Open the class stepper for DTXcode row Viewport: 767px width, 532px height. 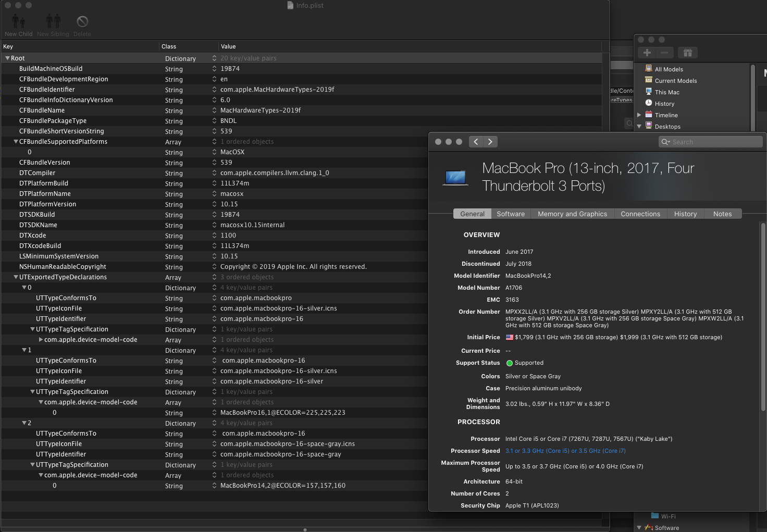[x=214, y=236]
